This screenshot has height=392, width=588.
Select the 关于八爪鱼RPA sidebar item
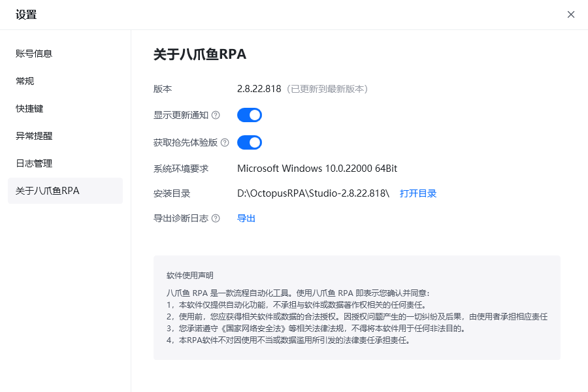point(65,191)
